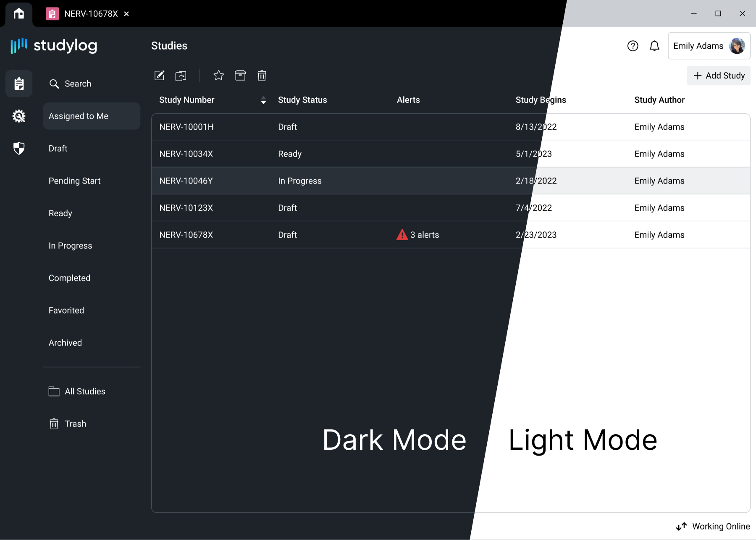Open the help question mark icon
This screenshot has width=756, height=540.
pos(633,46)
